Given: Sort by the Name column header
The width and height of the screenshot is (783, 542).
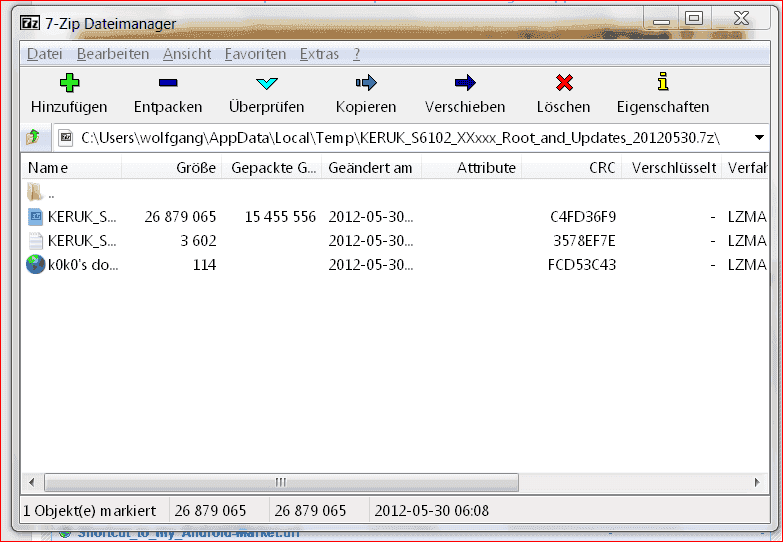Looking at the screenshot, I should coord(71,168).
